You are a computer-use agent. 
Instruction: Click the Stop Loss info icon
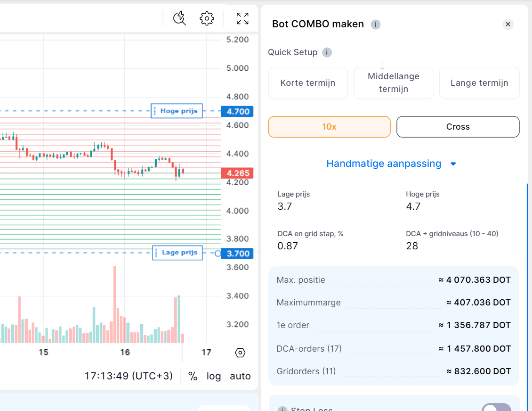(282, 409)
